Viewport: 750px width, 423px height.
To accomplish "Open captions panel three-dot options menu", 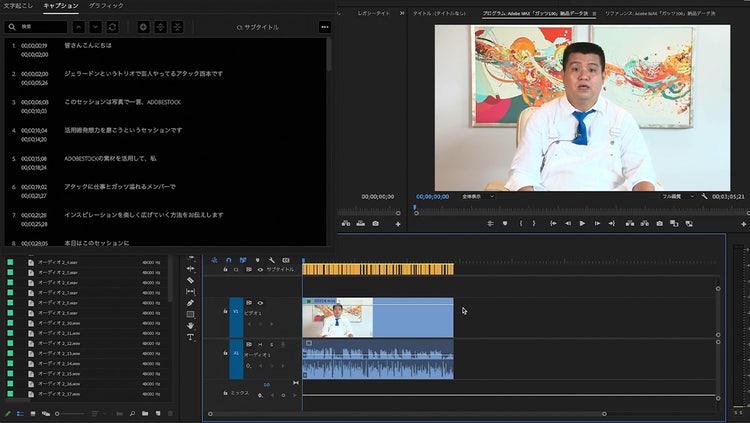I will click(x=325, y=27).
